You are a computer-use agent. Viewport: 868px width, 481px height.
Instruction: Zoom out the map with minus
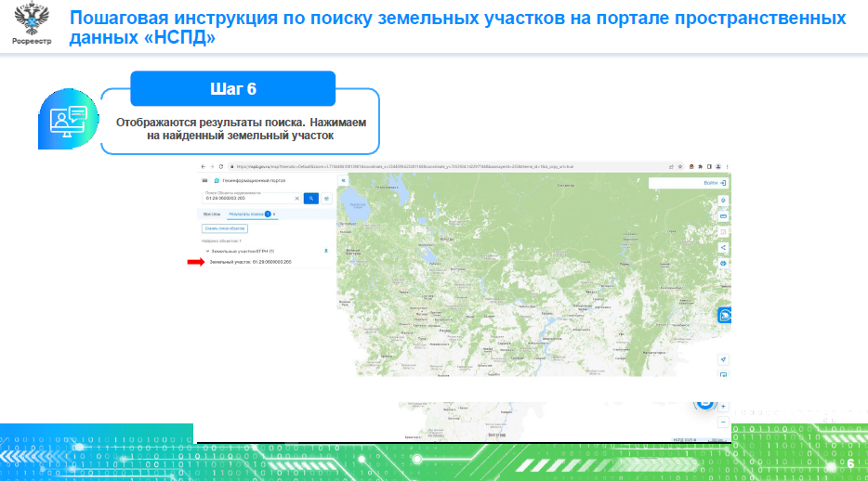[723, 422]
